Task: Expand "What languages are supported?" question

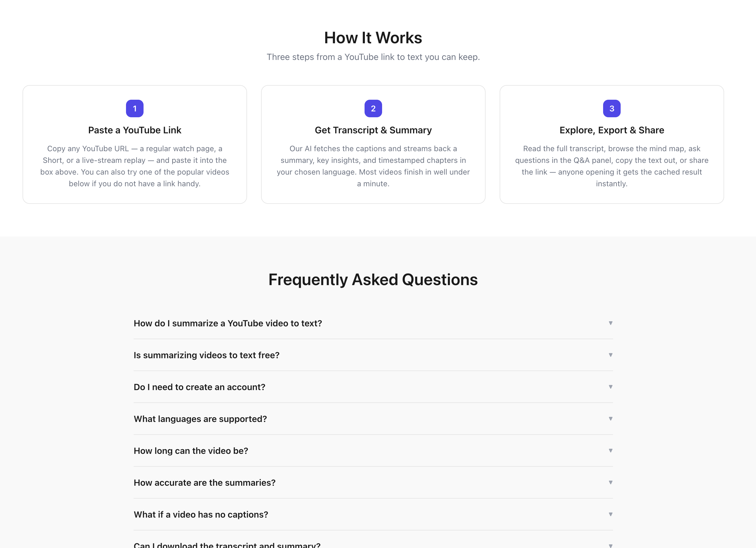Action: pyautogui.click(x=373, y=419)
